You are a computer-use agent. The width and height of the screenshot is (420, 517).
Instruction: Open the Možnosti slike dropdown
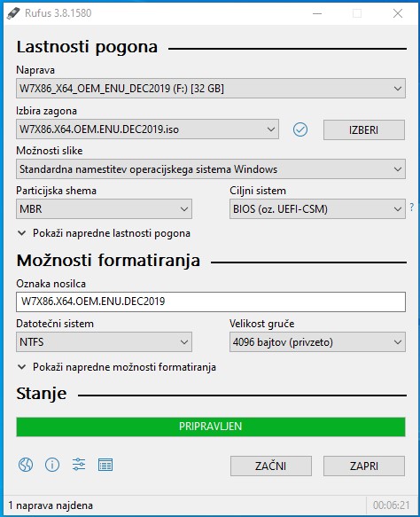(211, 169)
